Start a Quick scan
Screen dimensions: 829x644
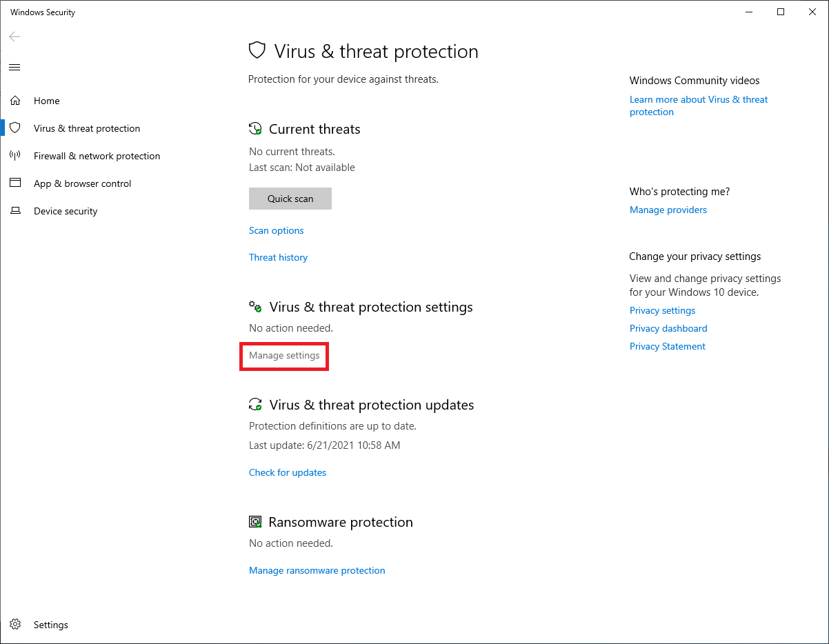pos(290,199)
